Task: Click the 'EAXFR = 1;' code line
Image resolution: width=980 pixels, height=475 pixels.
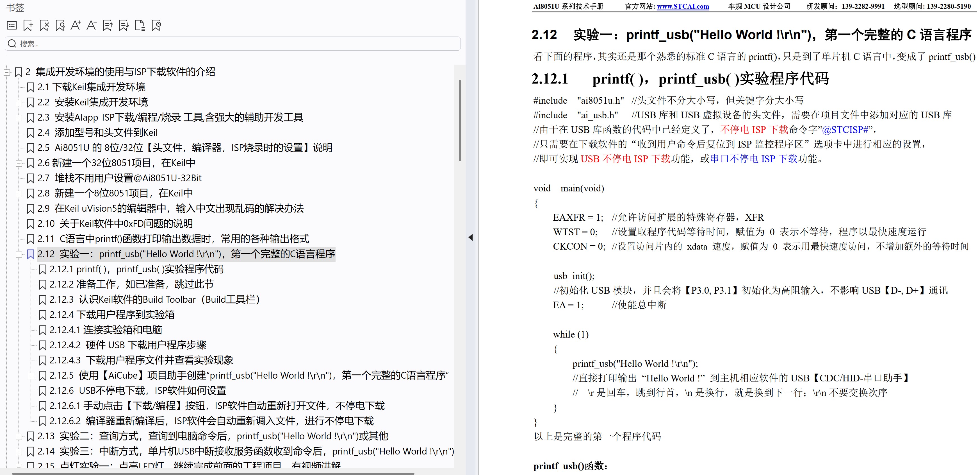Action: coord(578,218)
